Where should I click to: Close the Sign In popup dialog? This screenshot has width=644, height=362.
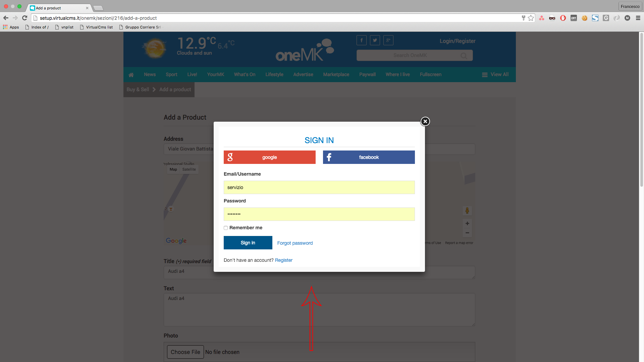point(425,121)
